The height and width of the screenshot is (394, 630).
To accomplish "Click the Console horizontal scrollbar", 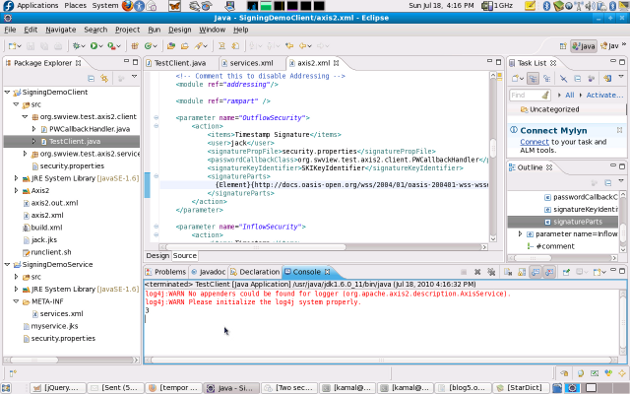I will [x=382, y=360].
